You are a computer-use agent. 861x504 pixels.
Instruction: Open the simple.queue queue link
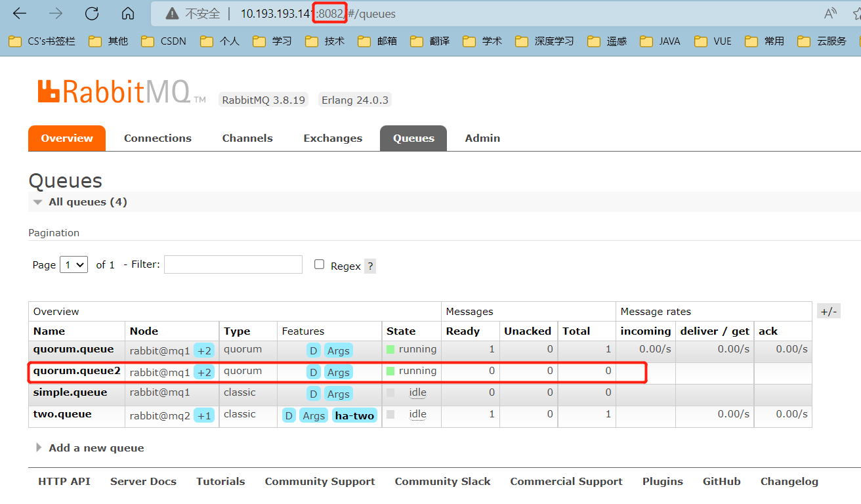click(70, 392)
